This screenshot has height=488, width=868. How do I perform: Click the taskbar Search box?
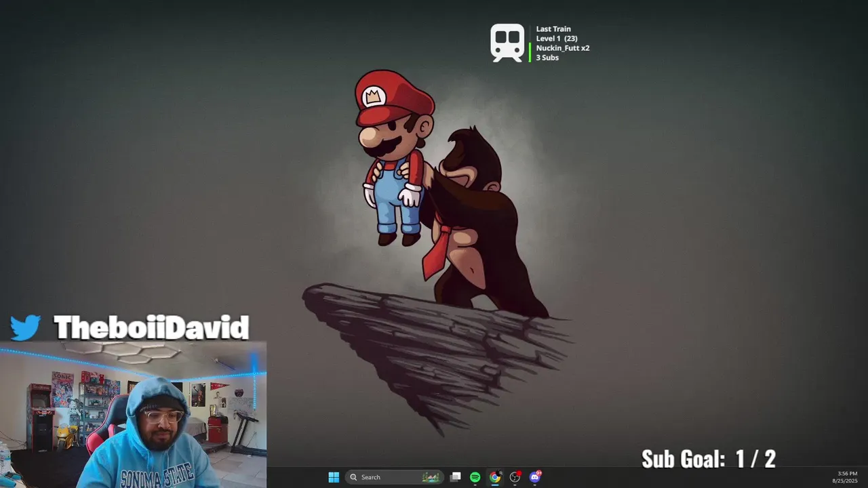pos(394,477)
